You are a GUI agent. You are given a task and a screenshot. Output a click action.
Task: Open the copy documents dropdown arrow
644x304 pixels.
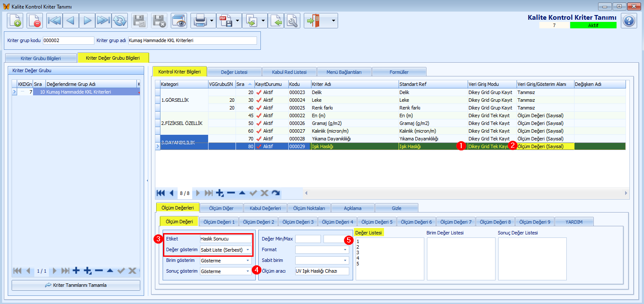point(263,21)
